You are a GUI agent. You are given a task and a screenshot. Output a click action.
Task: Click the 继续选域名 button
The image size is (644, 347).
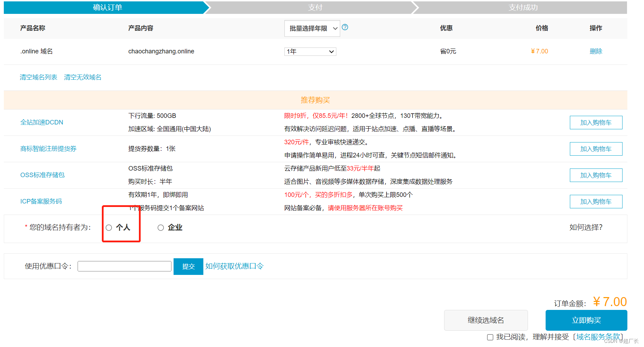coord(486,320)
